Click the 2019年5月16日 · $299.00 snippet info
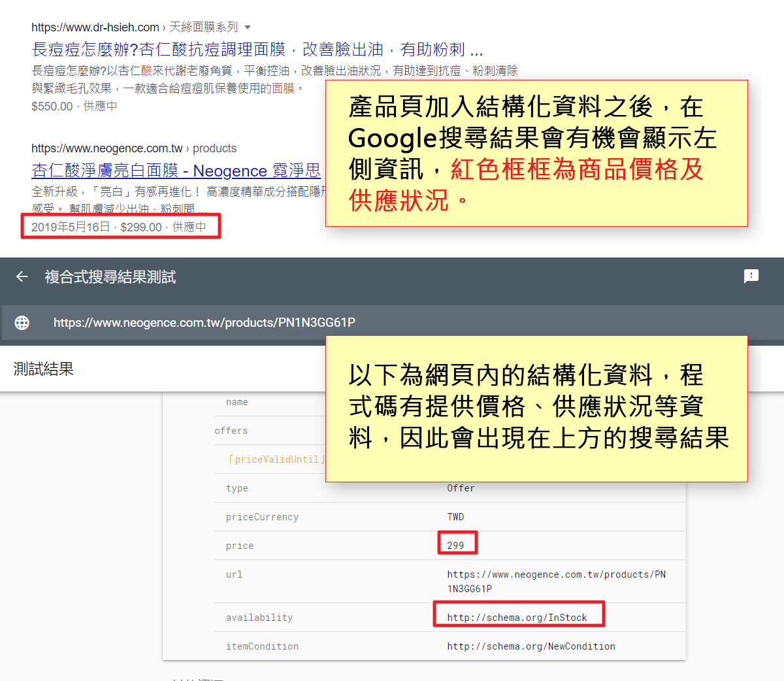The image size is (784, 681). coord(118,227)
